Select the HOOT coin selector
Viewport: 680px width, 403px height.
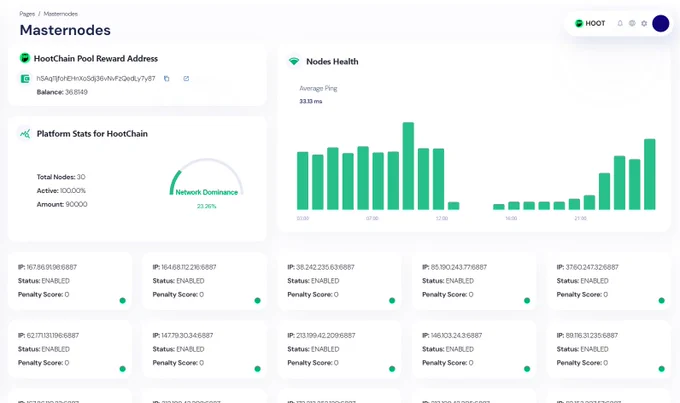pyautogui.click(x=590, y=23)
